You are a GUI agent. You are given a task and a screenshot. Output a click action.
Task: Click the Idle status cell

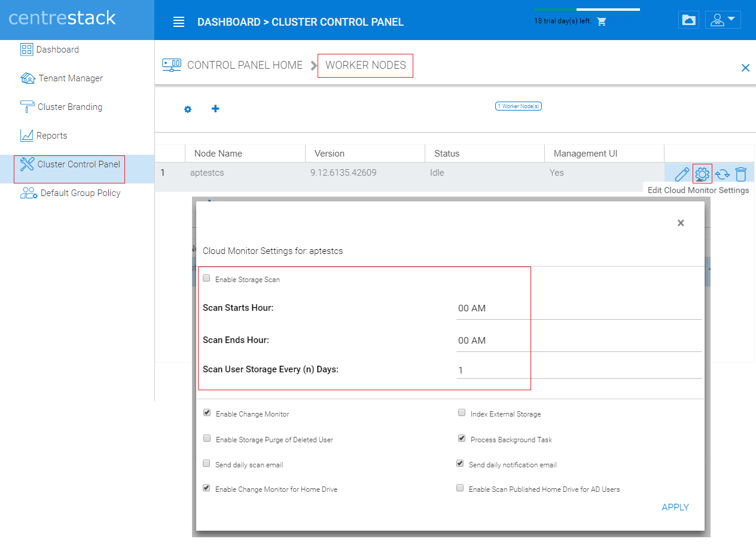(437, 173)
